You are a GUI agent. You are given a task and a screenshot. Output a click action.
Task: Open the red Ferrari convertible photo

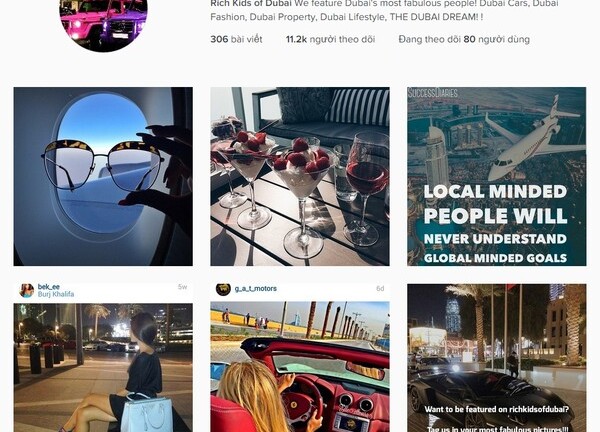pyautogui.click(x=300, y=367)
